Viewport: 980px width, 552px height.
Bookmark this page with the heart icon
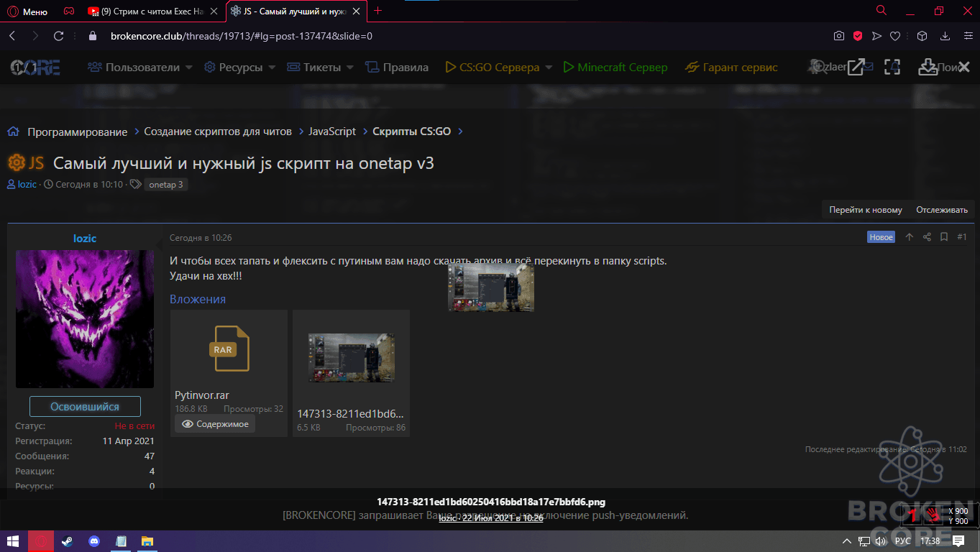[x=895, y=36]
